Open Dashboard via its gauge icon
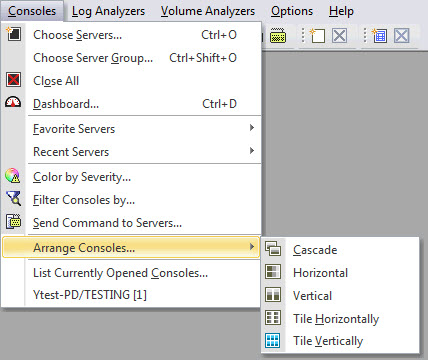This screenshot has height=360, width=428. coord(13,102)
